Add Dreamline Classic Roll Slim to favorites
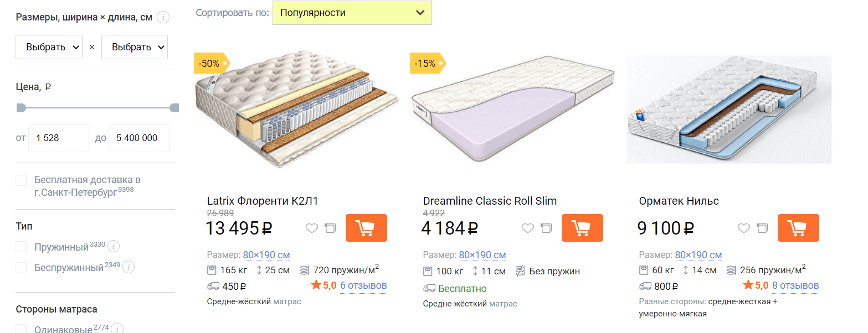 coord(527,228)
